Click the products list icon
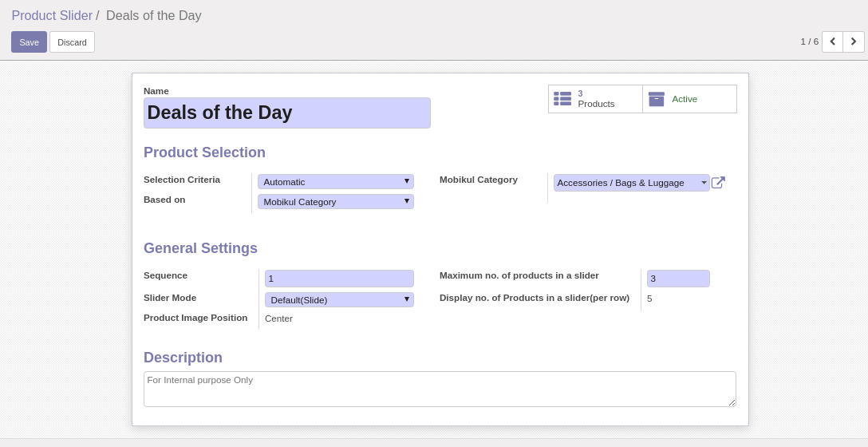Image resolution: width=868 pixels, height=447 pixels. coord(562,99)
